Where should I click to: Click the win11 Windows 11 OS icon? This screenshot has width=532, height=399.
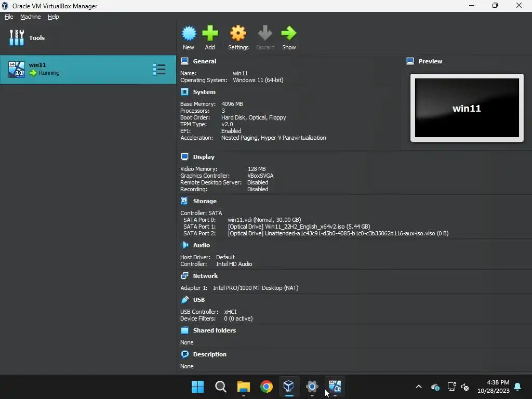click(17, 70)
